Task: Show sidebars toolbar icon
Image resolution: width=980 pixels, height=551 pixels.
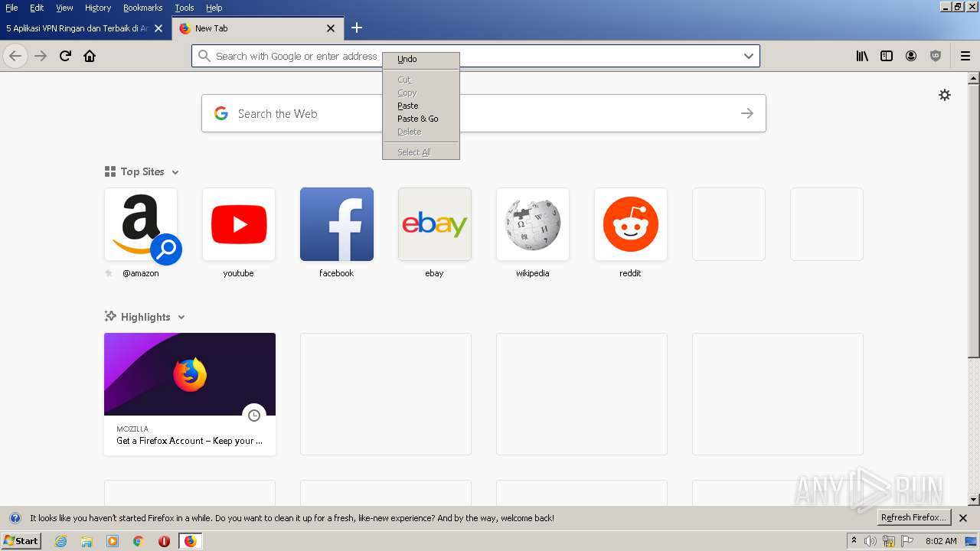Action: tap(887, 56)
